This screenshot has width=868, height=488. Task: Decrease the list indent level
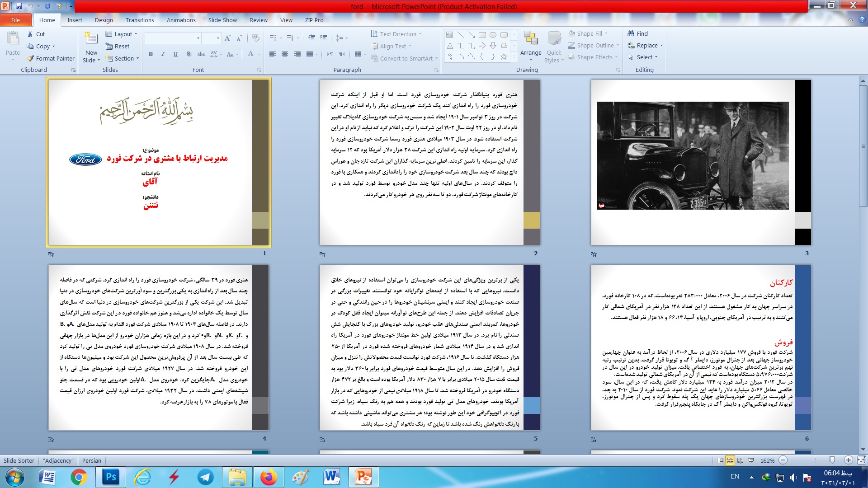(311, 38)
